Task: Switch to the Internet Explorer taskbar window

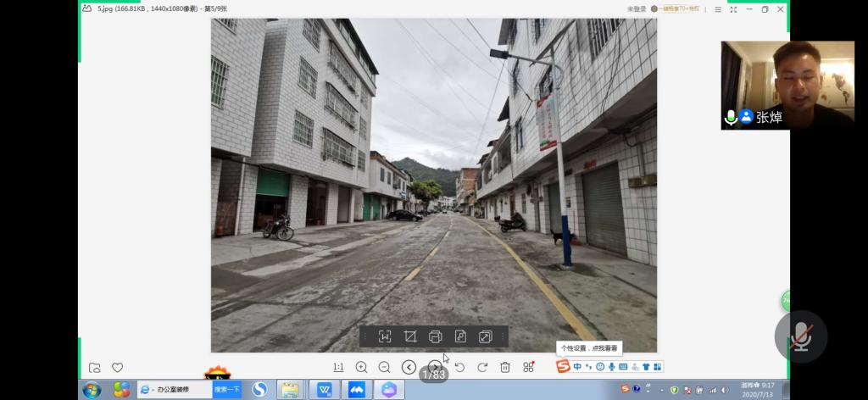Action: [x=174, y=389]
